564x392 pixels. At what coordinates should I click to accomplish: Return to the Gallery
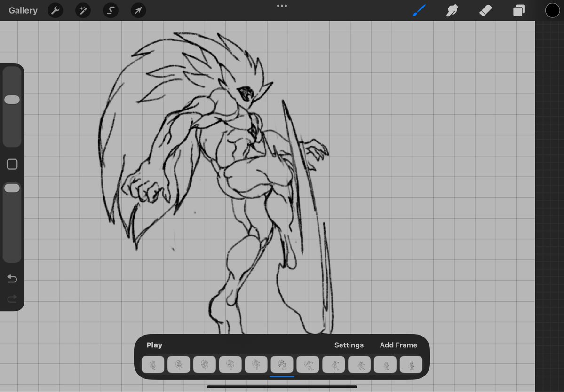(23, 10)
